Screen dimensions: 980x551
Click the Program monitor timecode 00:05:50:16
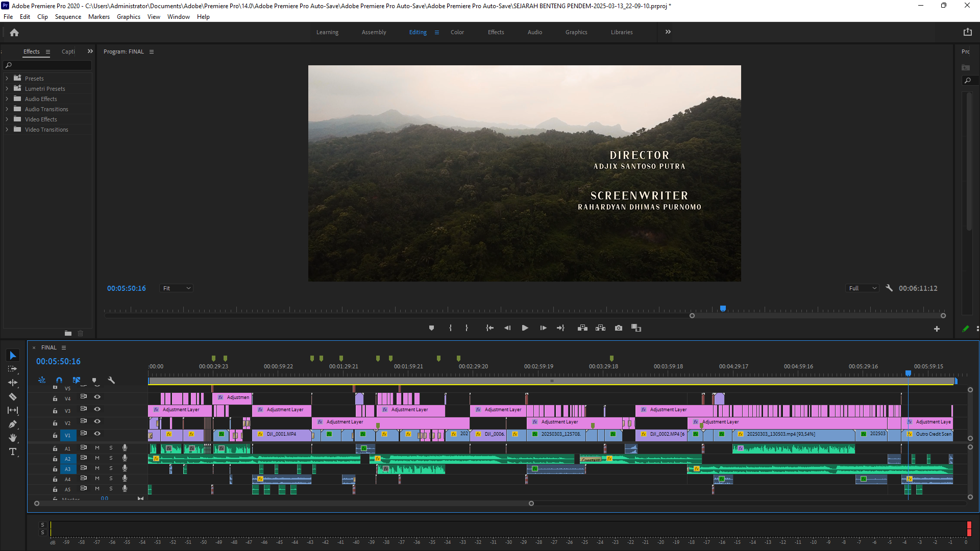pyautogui.click(x=126, y=288)
